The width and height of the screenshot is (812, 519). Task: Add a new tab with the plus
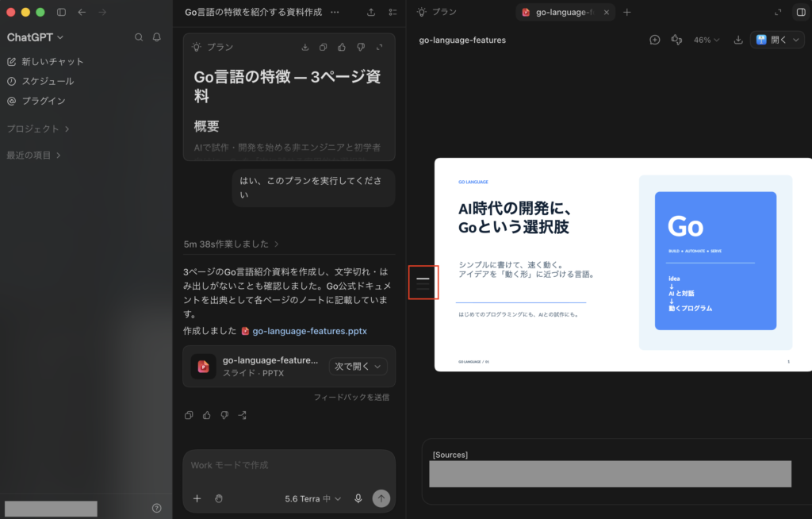coord(627,12)
